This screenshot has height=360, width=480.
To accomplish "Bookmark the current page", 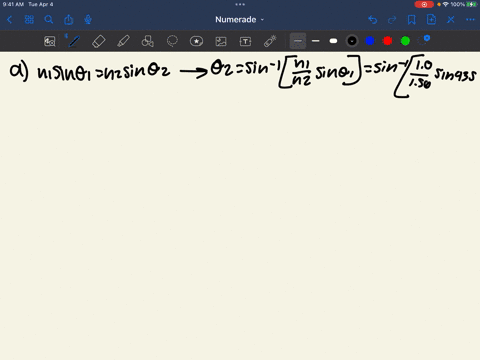I will tap(412, 20).
